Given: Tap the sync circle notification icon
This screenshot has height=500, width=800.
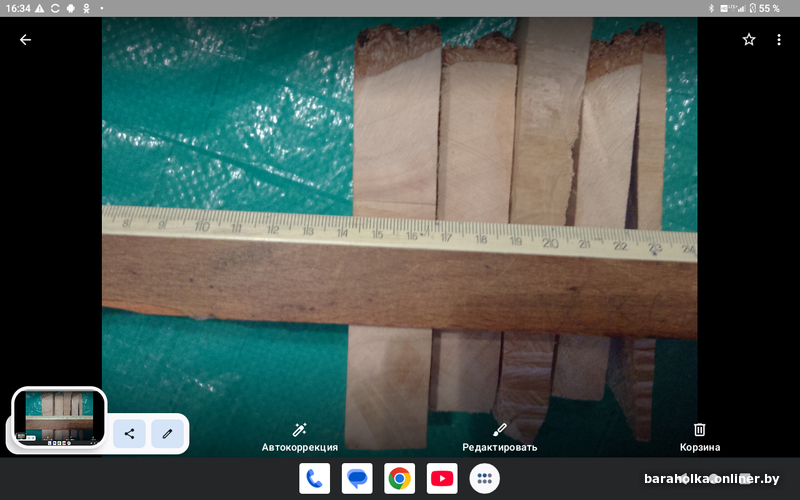Looking at the screenshot, I should point(55,8).
